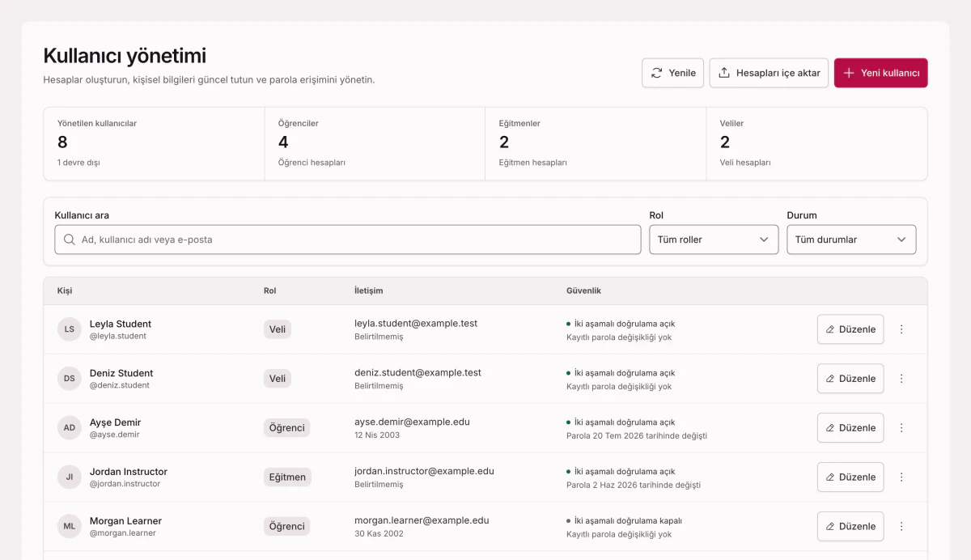971x560 pixels.
Task: Click the Güvenlik column header
Action: [583, 291]
